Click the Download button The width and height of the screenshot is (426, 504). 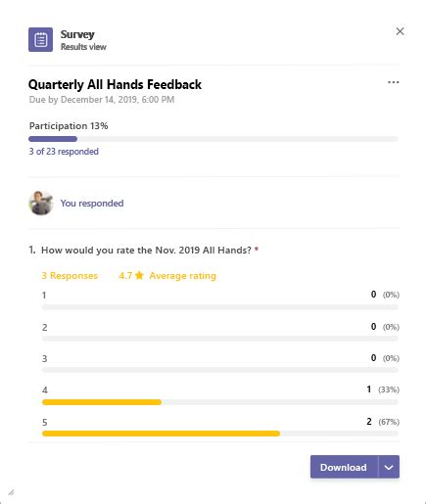pyautogui.click(x=344, y=467)
